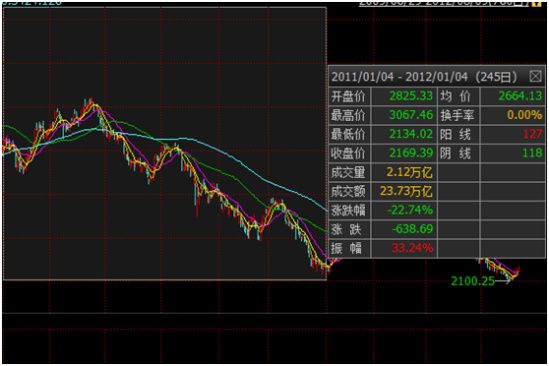
Task: Select the up-candle count 127
Action: point(533,134)
